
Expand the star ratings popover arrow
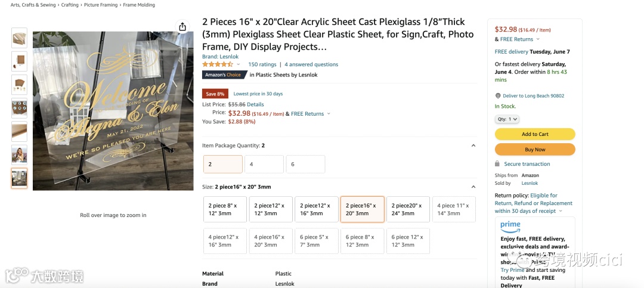[x=239, y=64]
